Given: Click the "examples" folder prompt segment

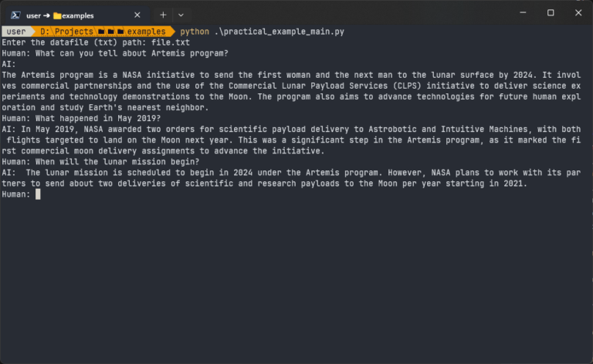Looking at the screenshot, I should coord(146,32).
